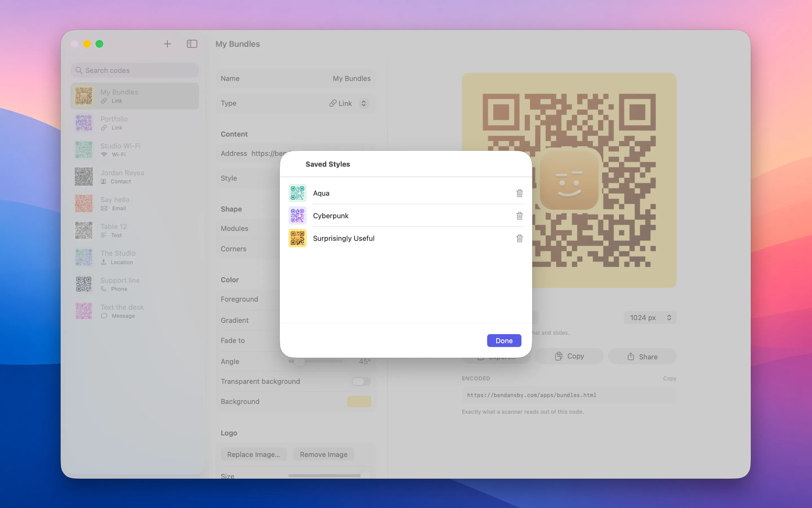Open the Background color swatch
Image resolution: width=812 pixels, height=508 pixels.
pyautogui.click(x=359, y=402)
